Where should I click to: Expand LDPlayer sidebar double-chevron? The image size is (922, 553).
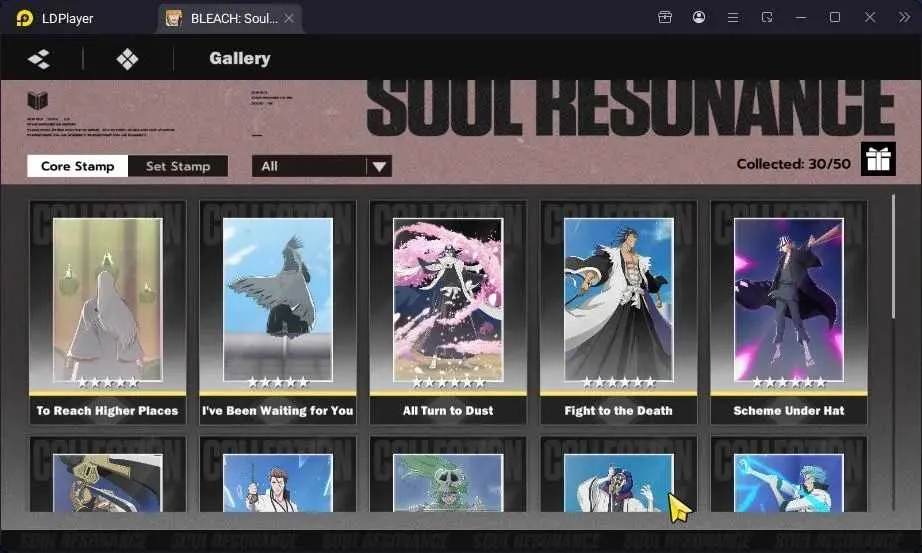coord(904,17)
